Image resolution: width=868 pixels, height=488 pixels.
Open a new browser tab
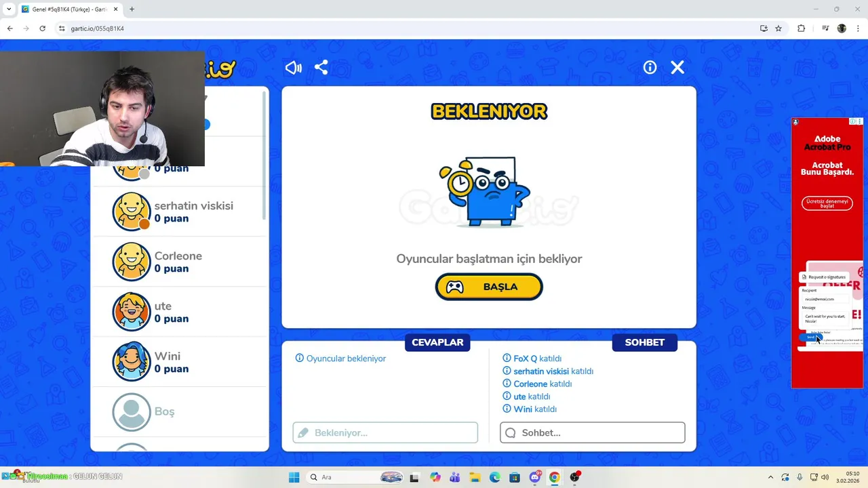[x=132, y=9]
